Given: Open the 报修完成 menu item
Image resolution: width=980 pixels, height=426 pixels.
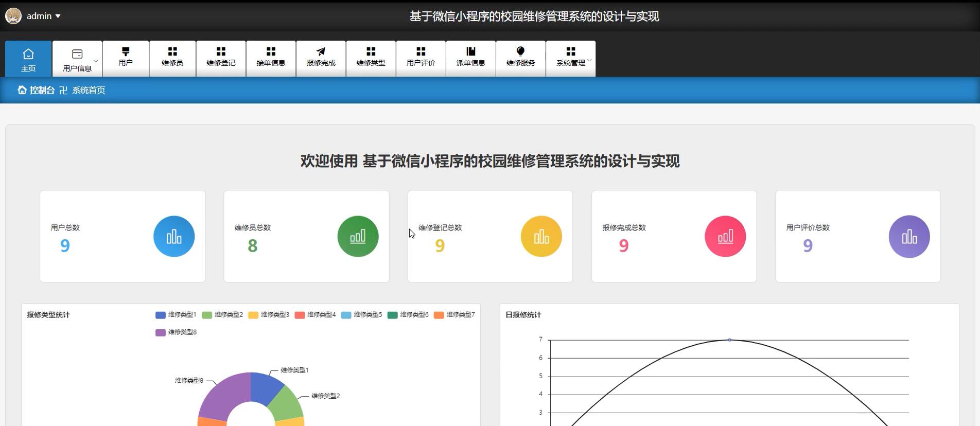Looking at the screenshot, I should pos(321,59).
